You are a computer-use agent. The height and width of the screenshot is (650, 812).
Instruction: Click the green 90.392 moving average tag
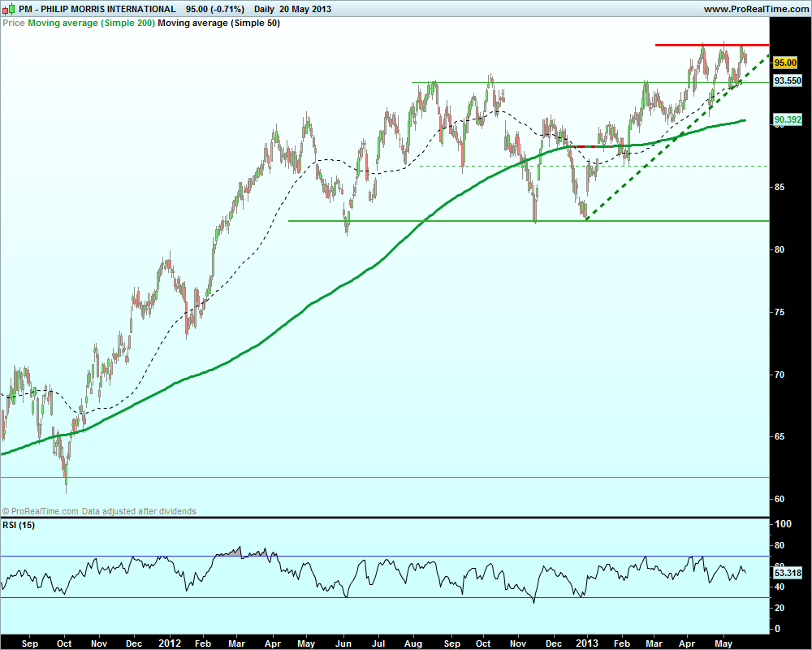click(x=788, y=119)
